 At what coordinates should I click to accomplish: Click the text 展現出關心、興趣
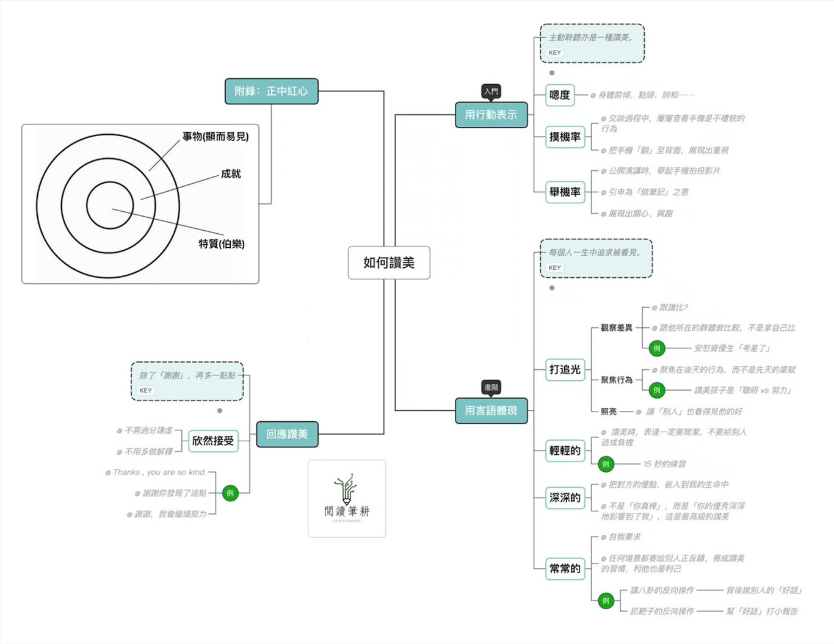tap(640, 214)
